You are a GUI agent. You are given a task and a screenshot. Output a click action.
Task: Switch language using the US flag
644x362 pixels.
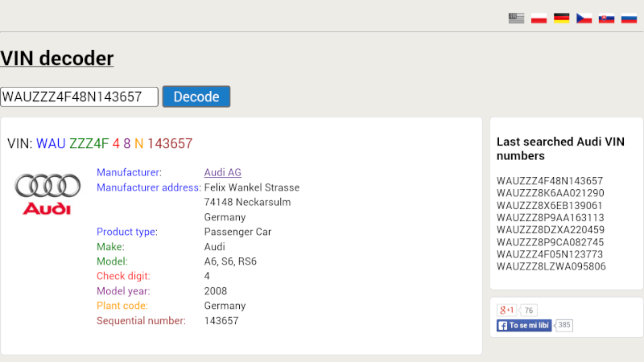(516, 18)
